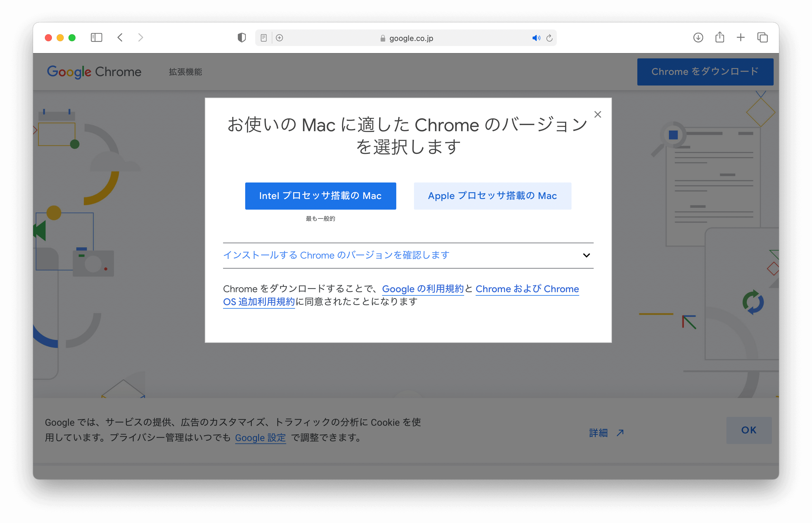Open the Share icon in the toolbar
812x523 pixels.
click(720, 37)
